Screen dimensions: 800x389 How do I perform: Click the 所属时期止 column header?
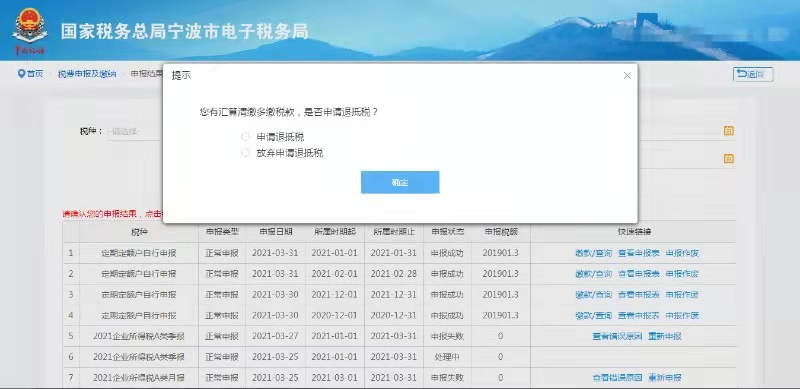[x=394, y=232]
